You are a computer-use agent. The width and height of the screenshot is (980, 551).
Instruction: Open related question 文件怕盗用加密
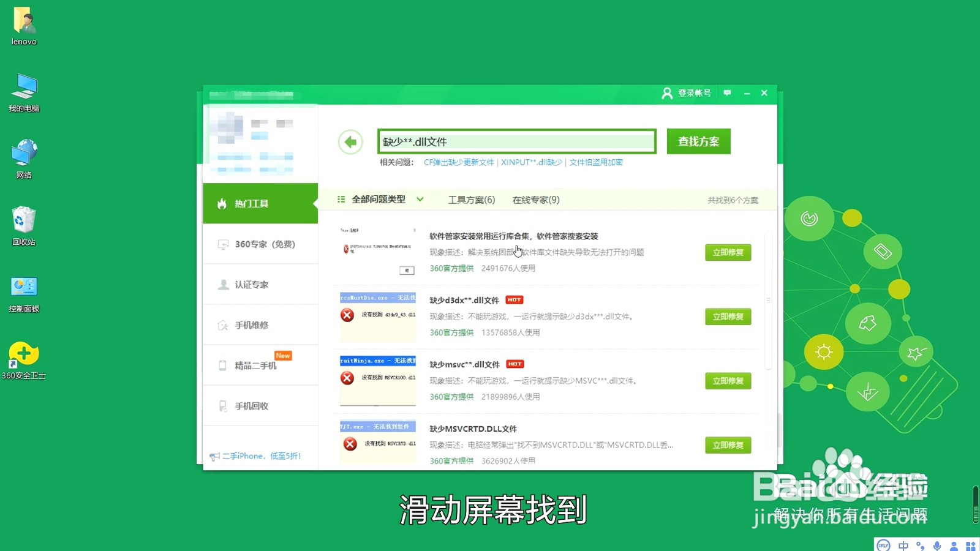point(596,162)
